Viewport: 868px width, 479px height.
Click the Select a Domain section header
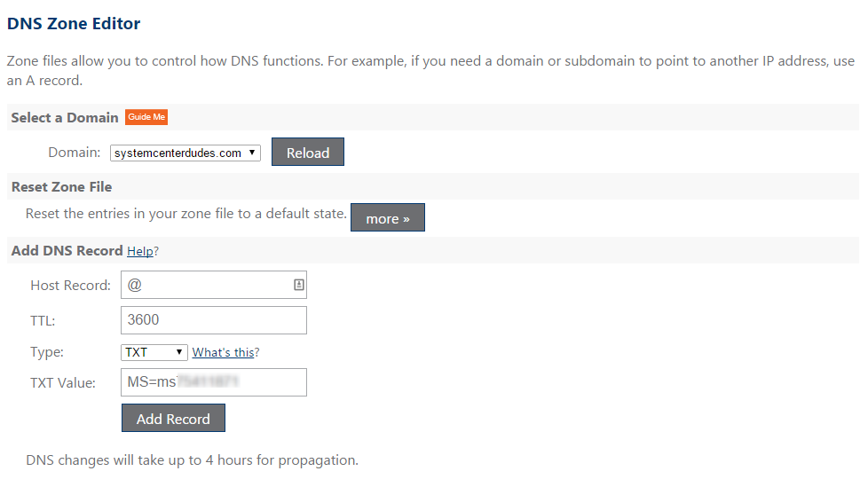(65, 118)
